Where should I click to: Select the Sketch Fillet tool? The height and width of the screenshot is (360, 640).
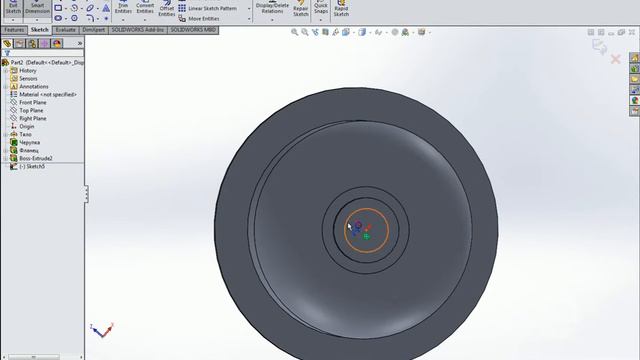point(90,18)
